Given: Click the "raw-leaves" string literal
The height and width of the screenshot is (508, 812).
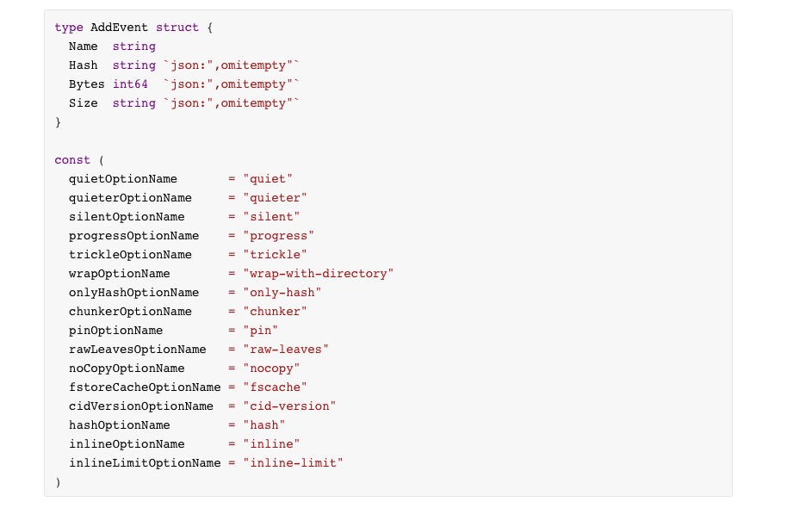Looking at the screenshot, I should click(x=286, y=350).
